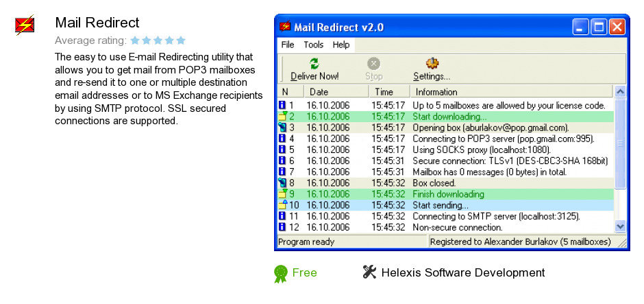
Task: Maximize the Mail Redirect v2.0 window
Action: [x=599, y=27]
